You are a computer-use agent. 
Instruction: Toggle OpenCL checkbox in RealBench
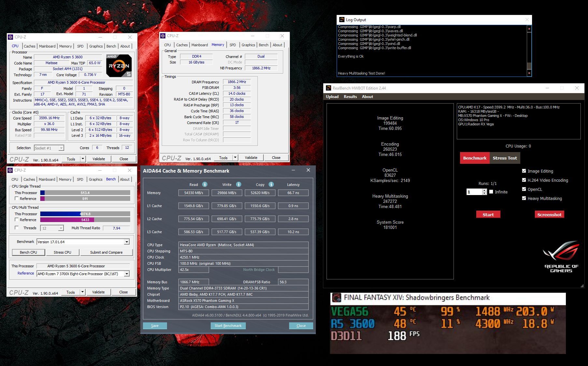coord(524,189)
